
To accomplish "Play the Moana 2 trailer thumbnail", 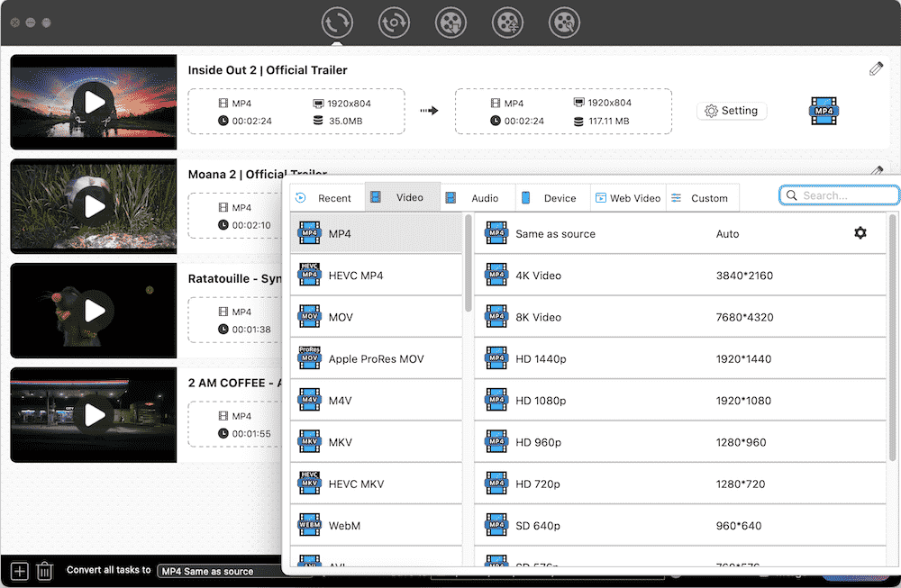I will point(93,205).
